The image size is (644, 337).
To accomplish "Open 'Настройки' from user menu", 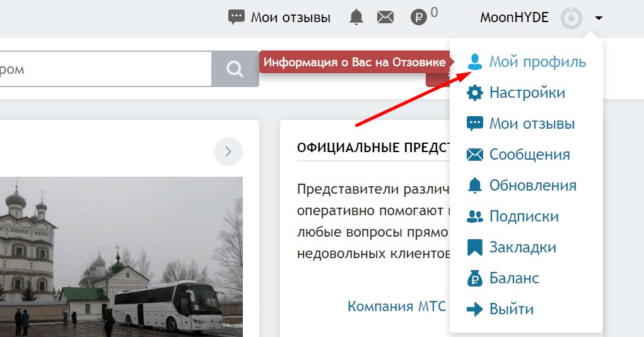I will [527, 93].
